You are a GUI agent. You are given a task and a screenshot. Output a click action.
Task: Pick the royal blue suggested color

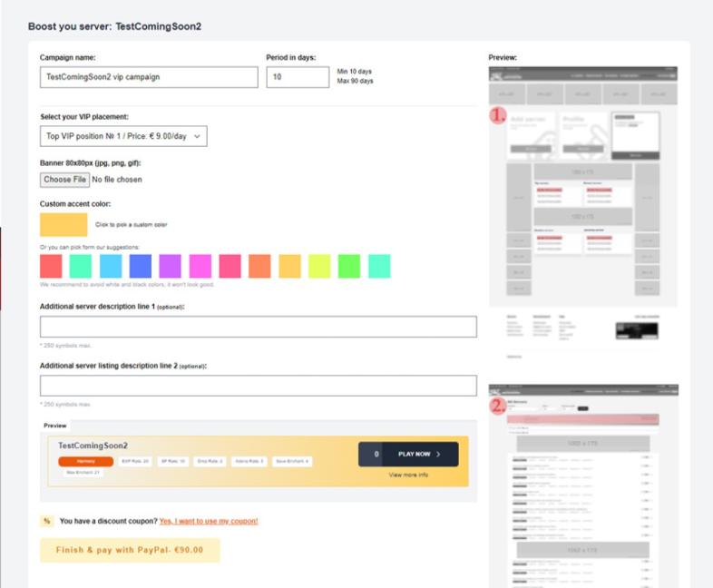click(x=141, y=266)
